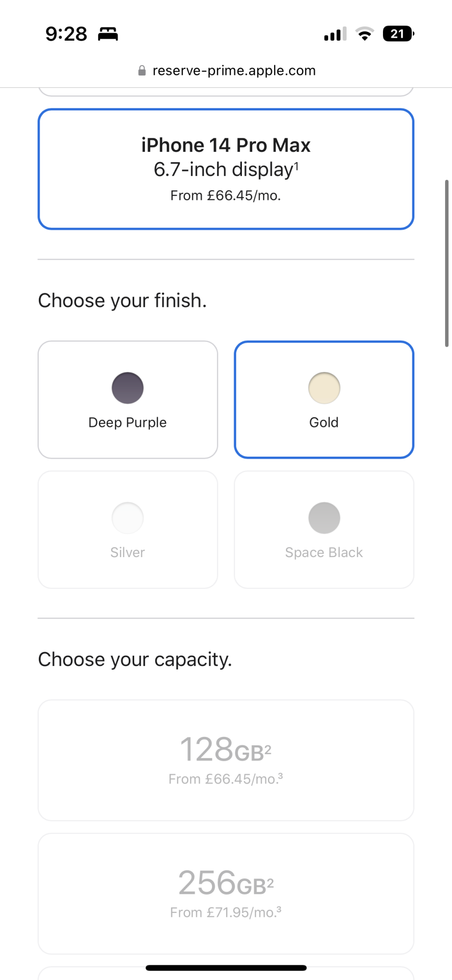The width and height of the screenshot is (452, 980).
Task: Tap the cellular signal bars icon
Action: [335, 34]
